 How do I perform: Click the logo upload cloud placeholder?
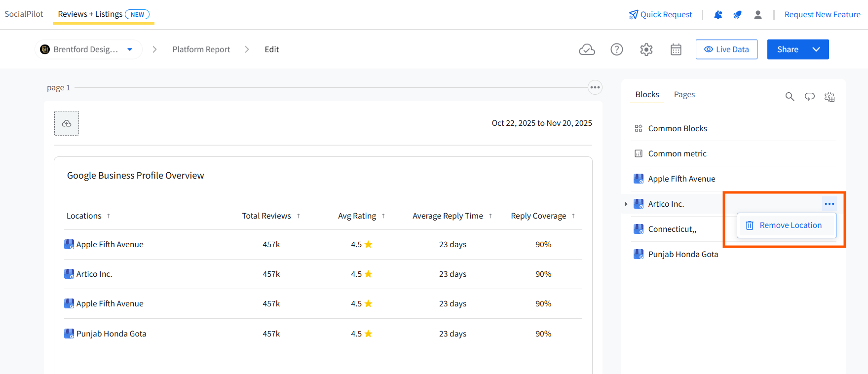coord(67,123)
